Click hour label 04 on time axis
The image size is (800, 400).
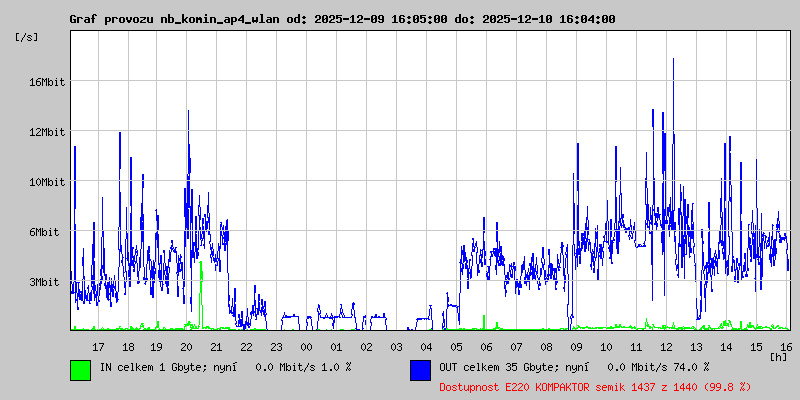tap(427, 347)
